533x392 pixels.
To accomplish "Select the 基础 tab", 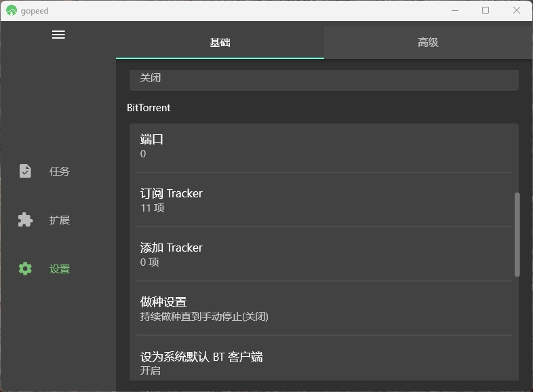I will click(x=220, y=42).
